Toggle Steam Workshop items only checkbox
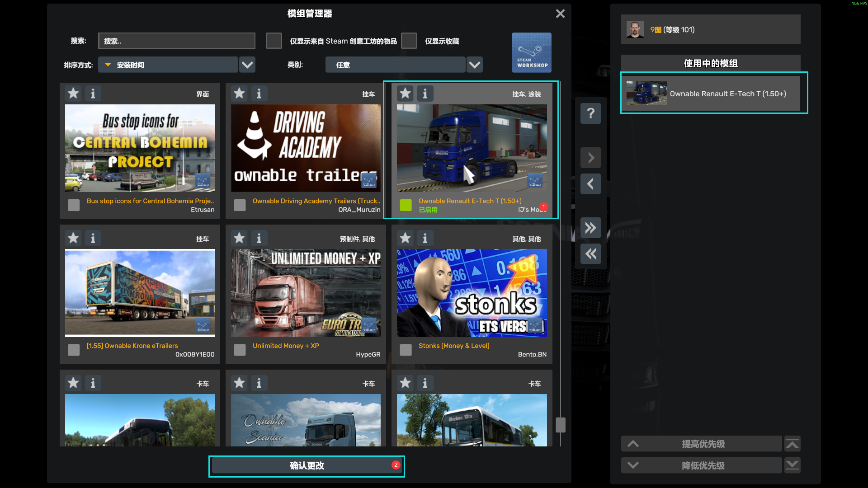Viewport: 868px width, 488px height. 274,41
